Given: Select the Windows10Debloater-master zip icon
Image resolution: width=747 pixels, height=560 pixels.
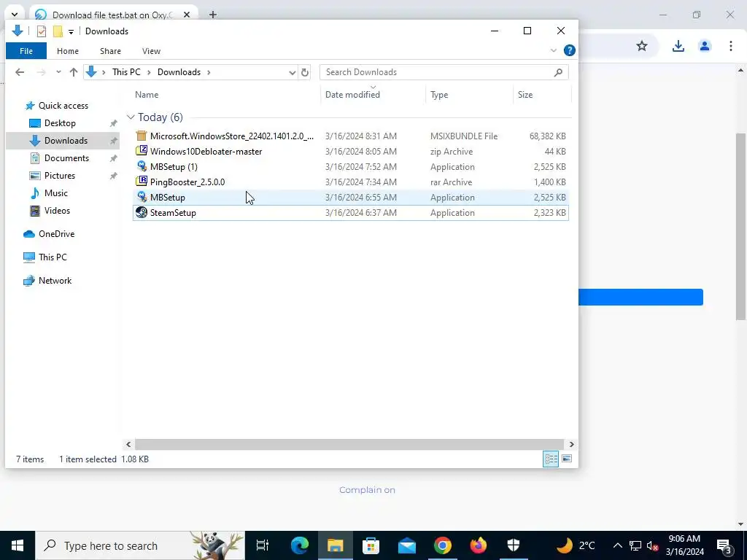Looking at the screenshot, I should click(x=141, y=151).
